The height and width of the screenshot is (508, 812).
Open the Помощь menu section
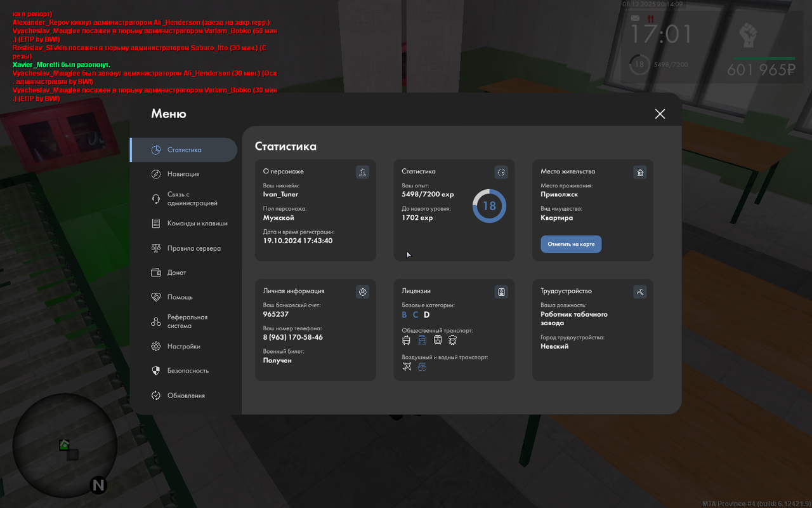point(183,297)
